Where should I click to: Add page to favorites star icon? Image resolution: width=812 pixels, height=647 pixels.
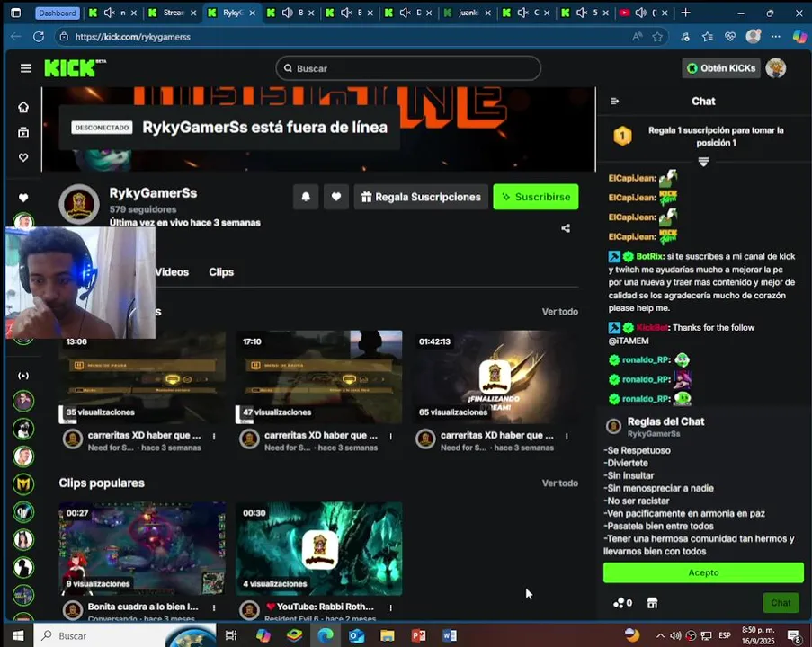click(x=657, y=37)
